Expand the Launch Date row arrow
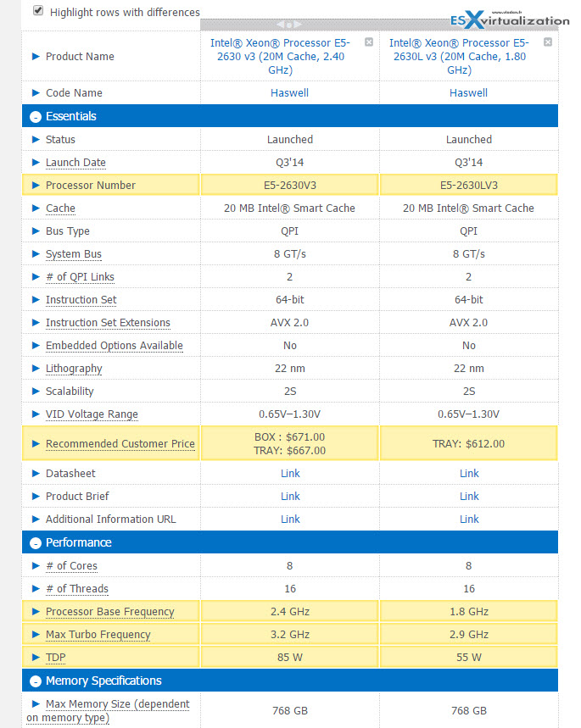 click(x=36, y=163)
